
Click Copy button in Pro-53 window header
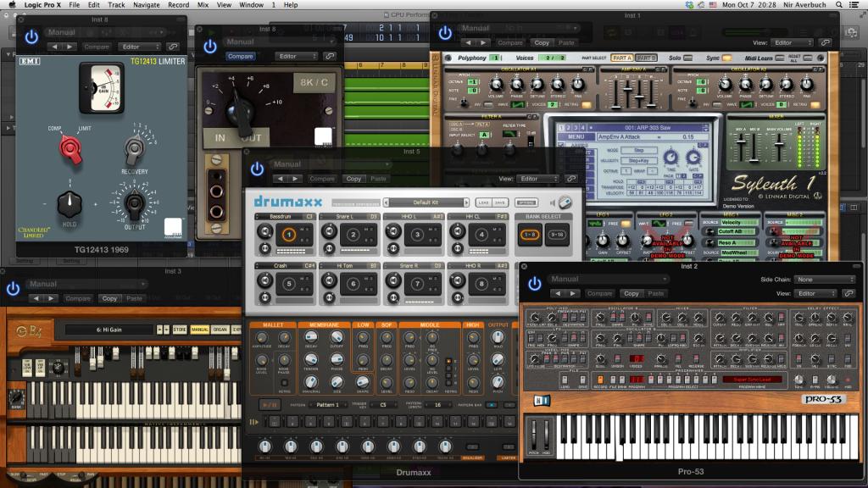[x=631, y=293]
